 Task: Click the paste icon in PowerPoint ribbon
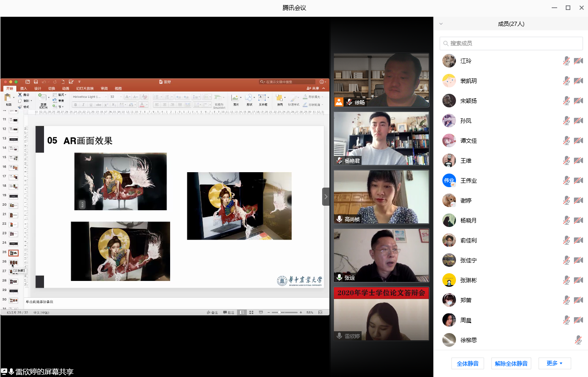pos(8,98)
